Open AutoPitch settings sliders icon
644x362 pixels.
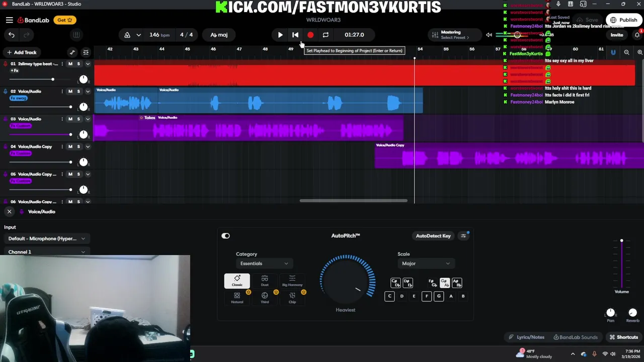click(463, 236)
